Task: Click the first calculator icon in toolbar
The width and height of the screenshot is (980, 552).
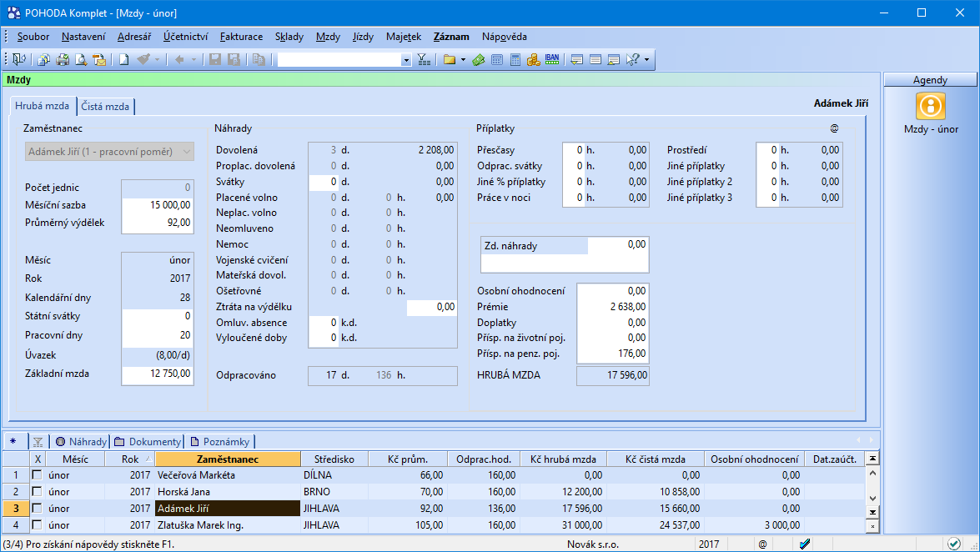Action: [x=497, y=59]
